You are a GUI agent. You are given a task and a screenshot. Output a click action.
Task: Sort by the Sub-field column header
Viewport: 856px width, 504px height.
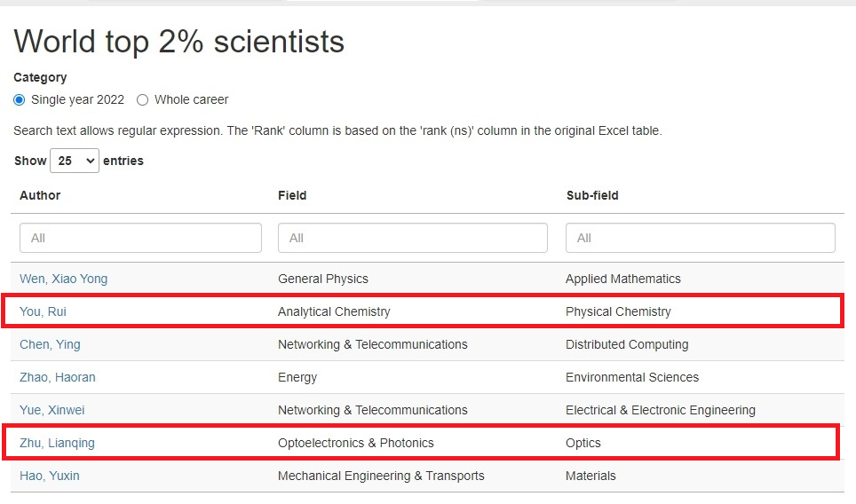coord(592,195)
